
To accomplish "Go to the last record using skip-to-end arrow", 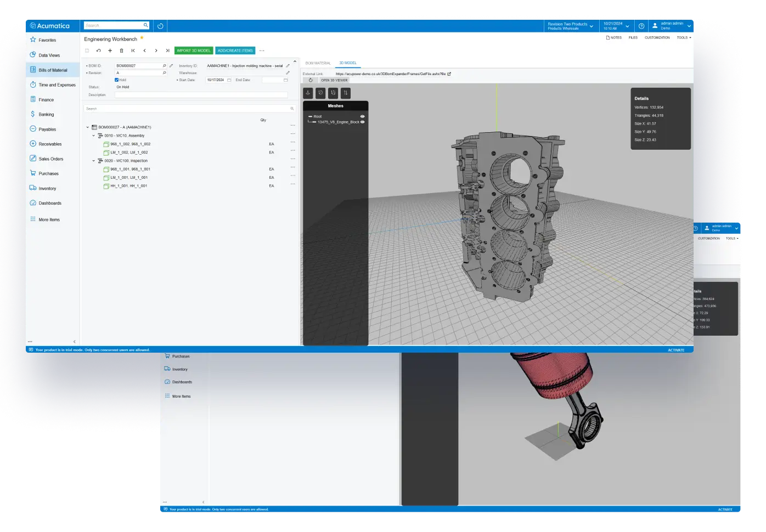I will [x=167, y=50].
